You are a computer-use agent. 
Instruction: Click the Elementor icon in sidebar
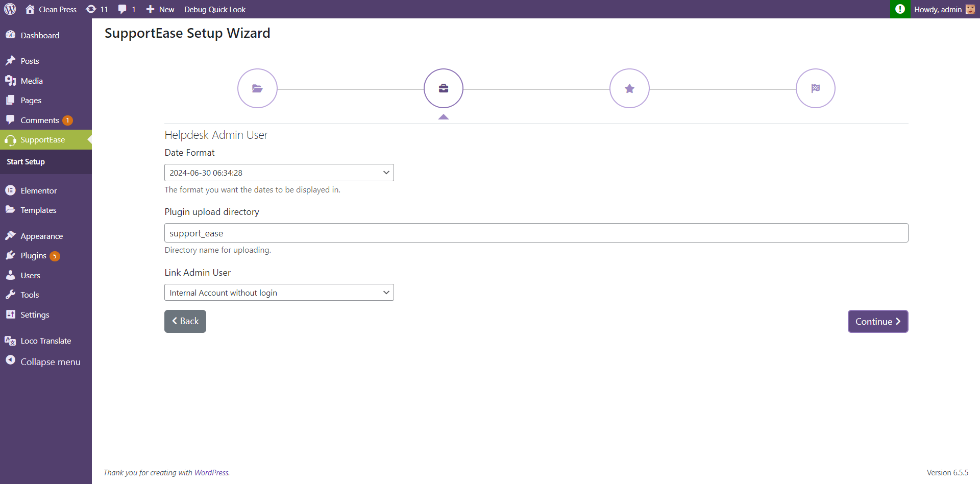(x=10, y=190)
